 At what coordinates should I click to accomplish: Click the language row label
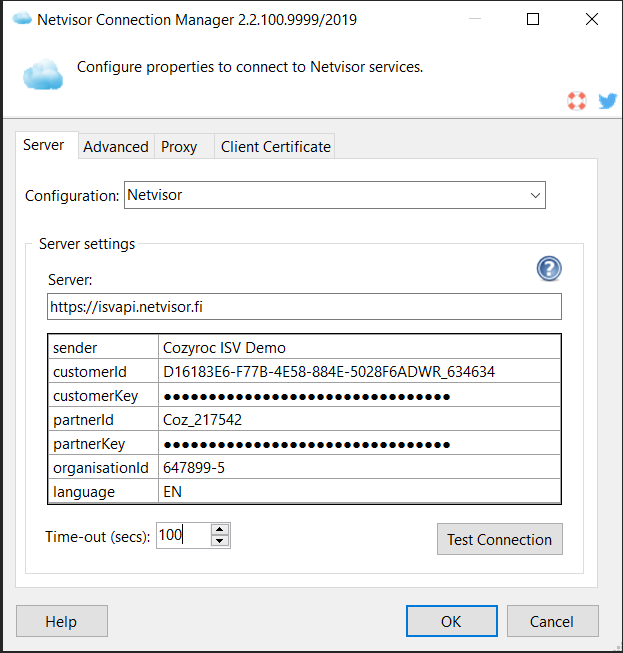(103, 491)
